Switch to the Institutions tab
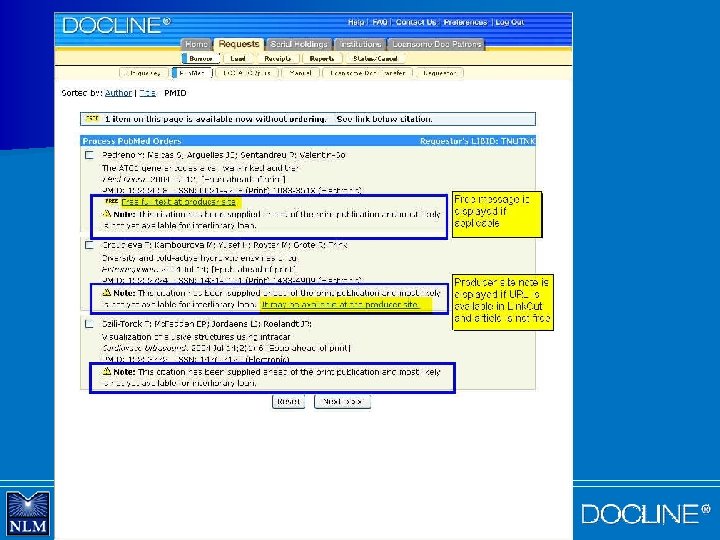The height and width of the screenshot is (540, 720). click(x=360, y=44)
